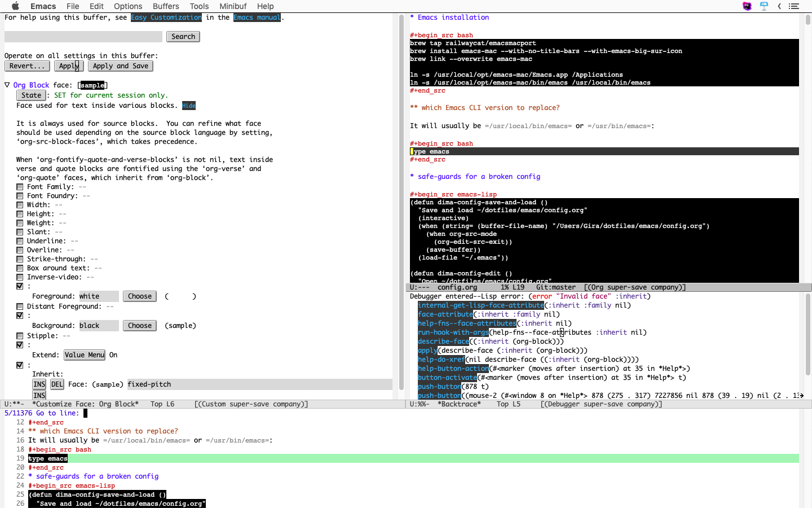
Task: Enable the Underline attribute checkbox
Action: [20, 240]
